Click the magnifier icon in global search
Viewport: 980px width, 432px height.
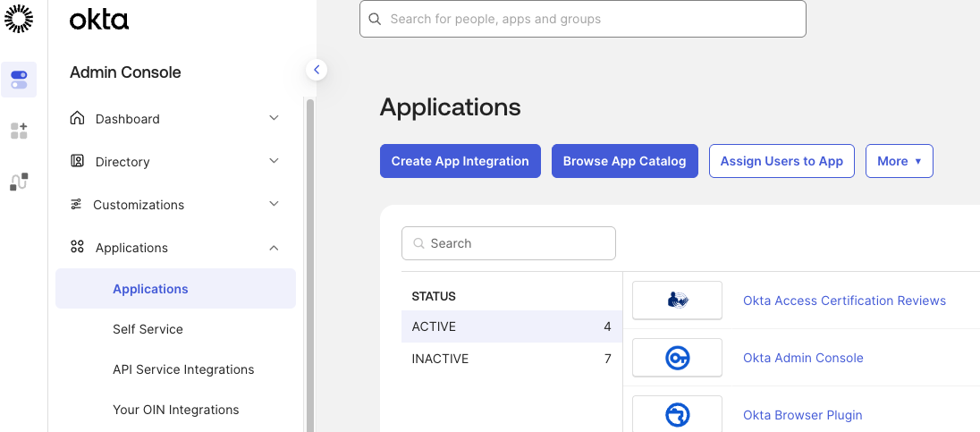click(x=375, y=19)
